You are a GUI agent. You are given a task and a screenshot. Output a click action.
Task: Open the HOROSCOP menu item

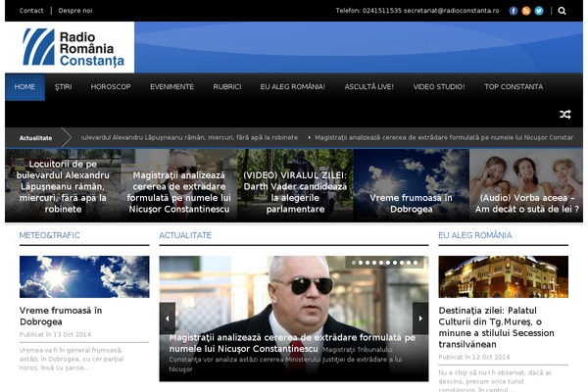111,87
